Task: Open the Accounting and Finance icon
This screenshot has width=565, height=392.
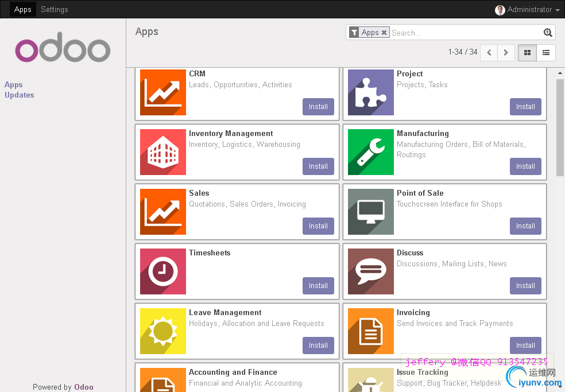Action: coord(163,380)
